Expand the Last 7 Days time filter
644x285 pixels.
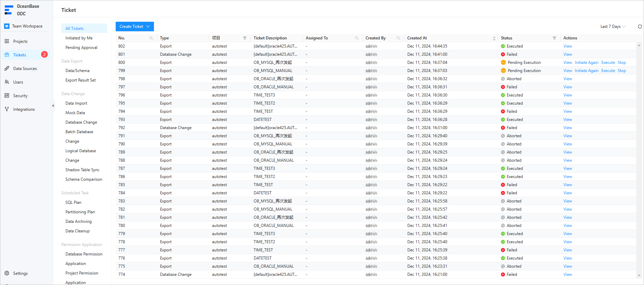[x=613, y=26]
